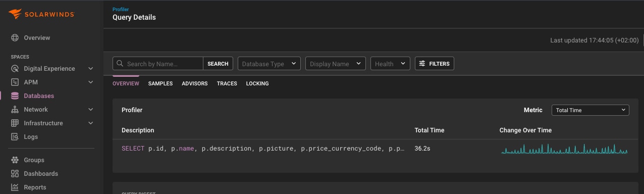The height and width of the screenshot is (194, 644).
Task: Click the Query Details page title
Action: (134, 17)
